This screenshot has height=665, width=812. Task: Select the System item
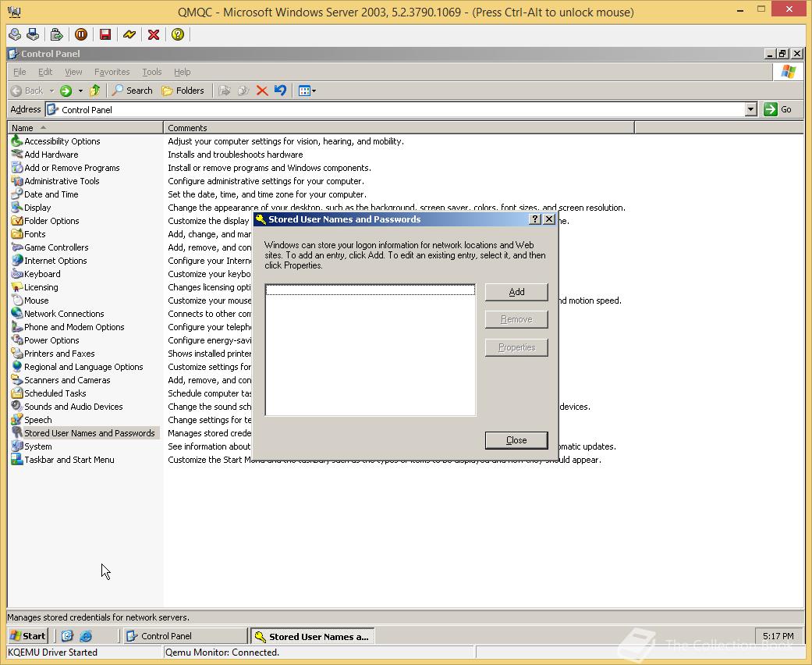(31, 446)
